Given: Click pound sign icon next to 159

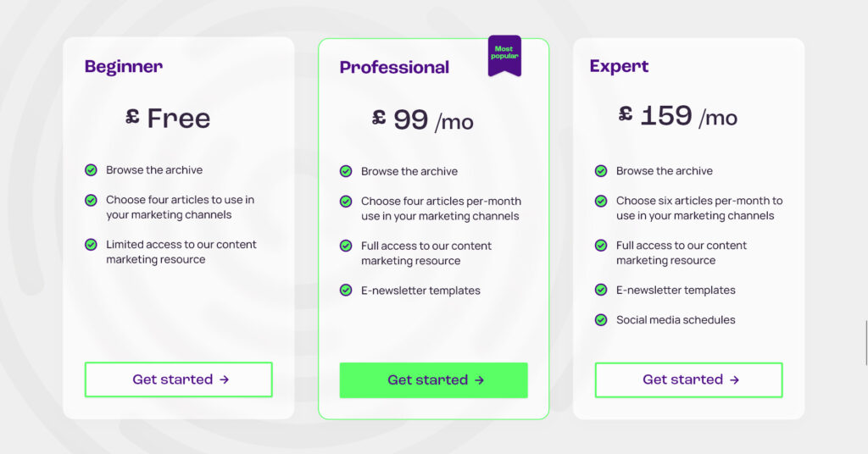Looking at the screenshot, I should click(x=626, y=113).
